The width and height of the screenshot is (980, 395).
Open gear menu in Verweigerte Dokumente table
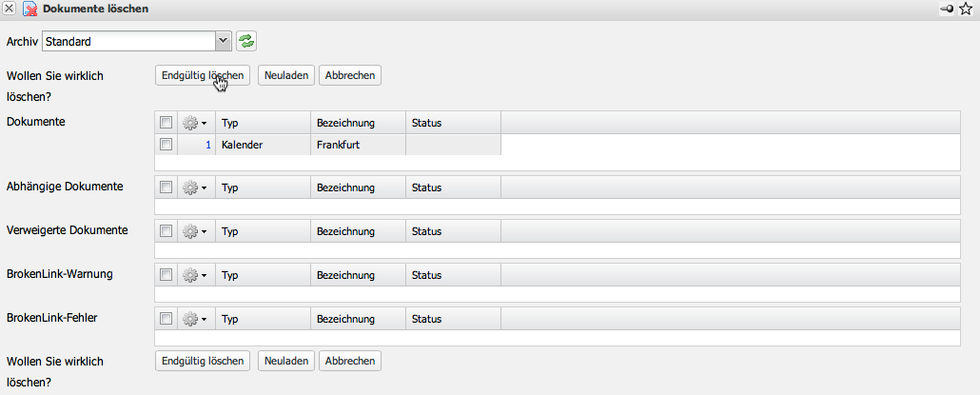[195, 231]
